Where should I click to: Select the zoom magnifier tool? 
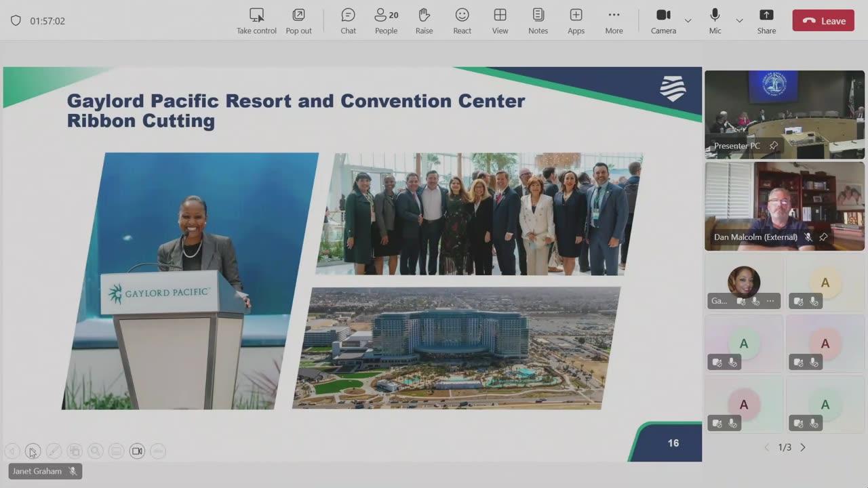(x=96, y=451)
